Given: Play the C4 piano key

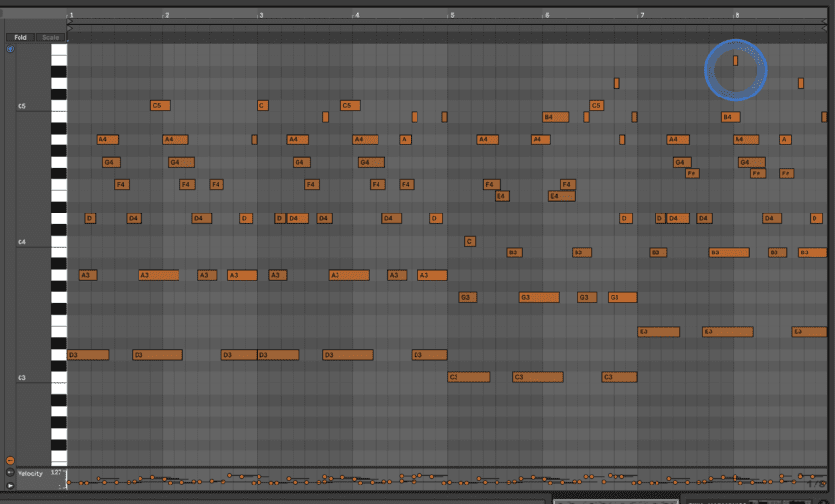Looking at the screenshot, I should coord(60,242).
